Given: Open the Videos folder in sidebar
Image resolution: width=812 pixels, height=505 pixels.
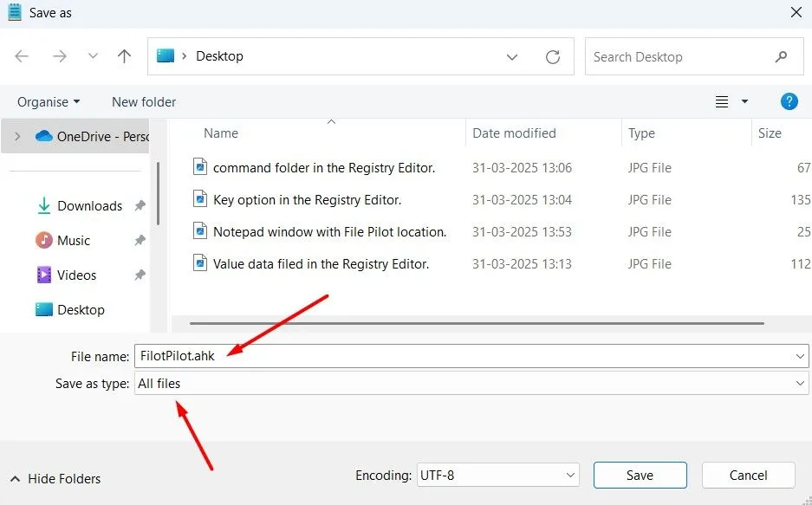Looking at the screenshot, I should point(76,275).
